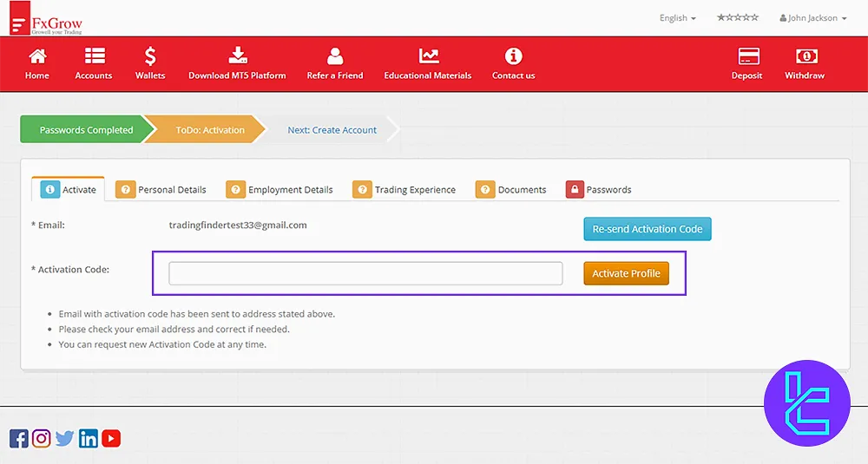Click the email address tradingfindertest33@gmail.com

click(238, 225)
